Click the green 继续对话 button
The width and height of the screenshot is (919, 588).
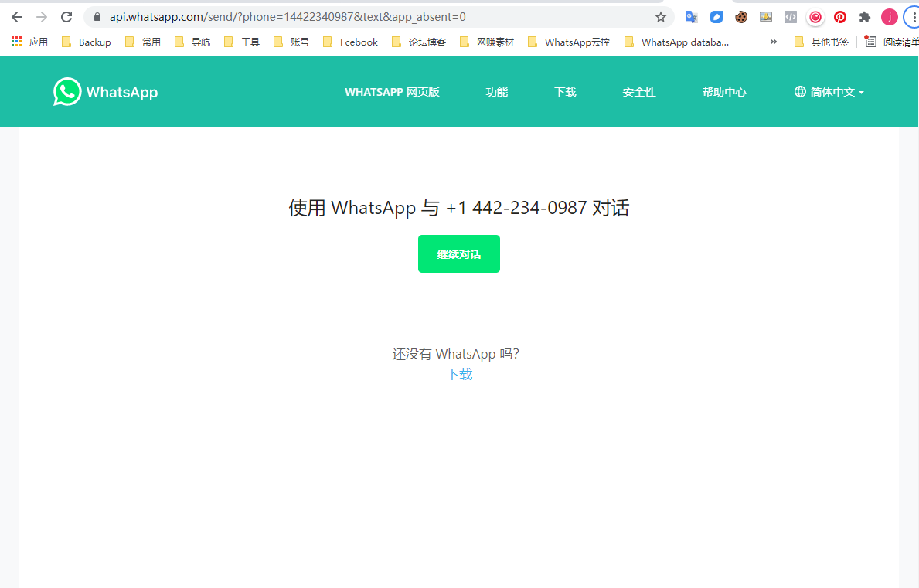click(459, 253)
